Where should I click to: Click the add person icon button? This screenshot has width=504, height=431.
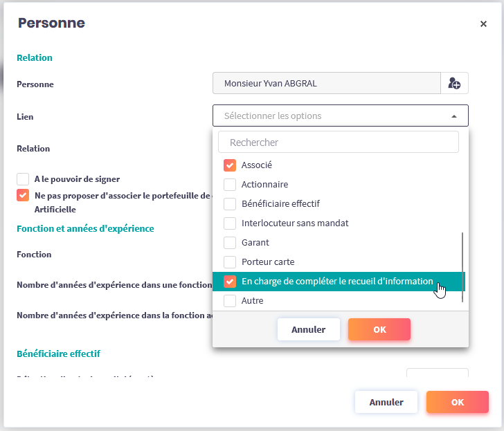coord(454,84)
